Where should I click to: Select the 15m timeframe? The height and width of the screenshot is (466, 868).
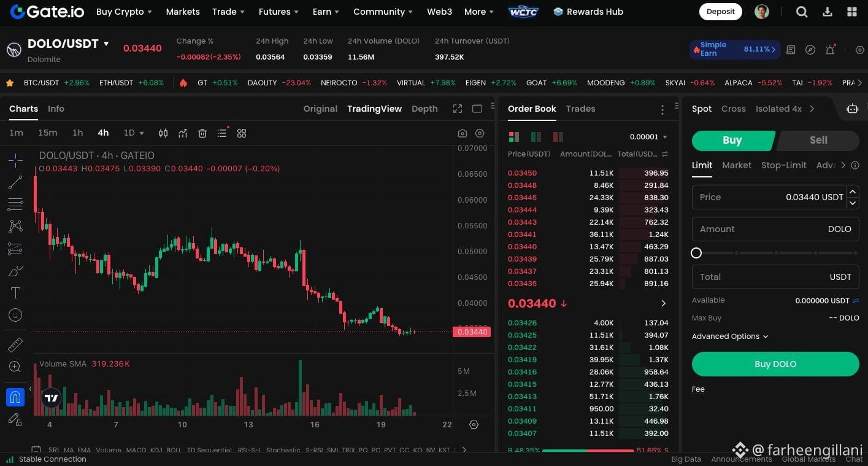coord(48,133)
